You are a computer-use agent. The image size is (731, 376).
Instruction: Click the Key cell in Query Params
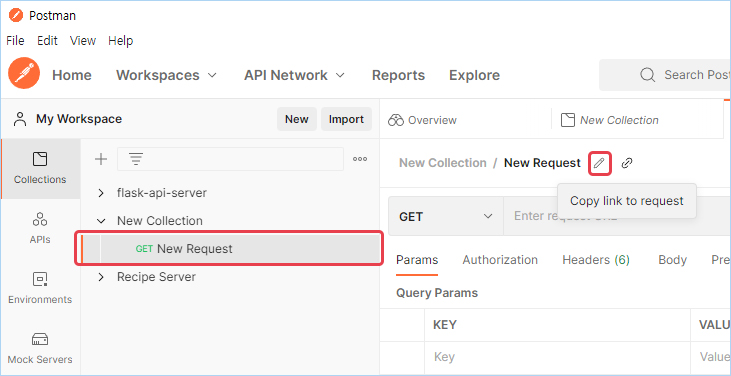pos(558,357)
